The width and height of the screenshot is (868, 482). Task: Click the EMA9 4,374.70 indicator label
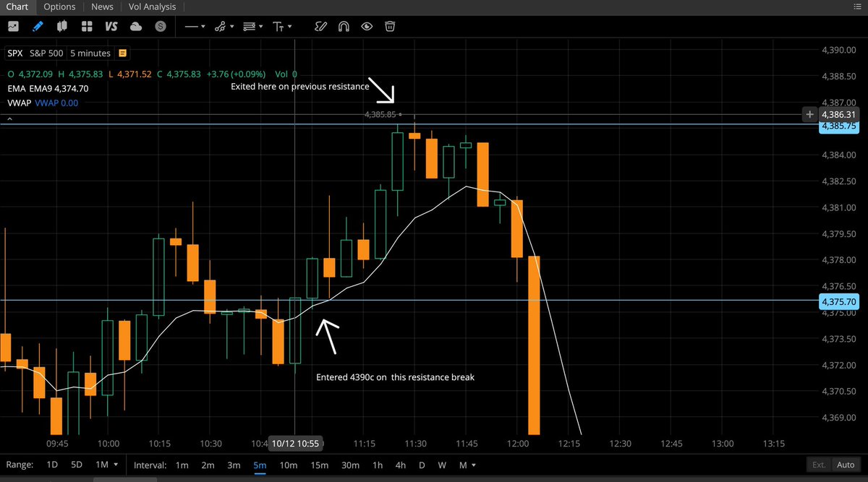pyautogui.click(x=57, y=88)
